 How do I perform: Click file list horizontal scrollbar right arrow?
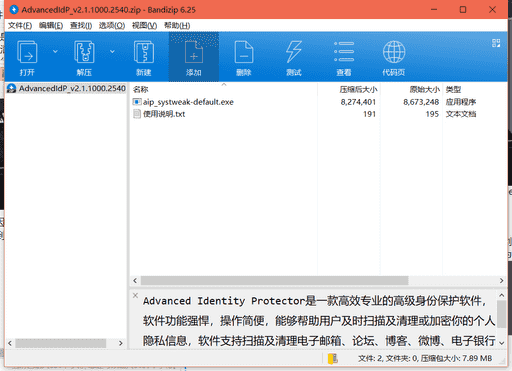point(501,281)
